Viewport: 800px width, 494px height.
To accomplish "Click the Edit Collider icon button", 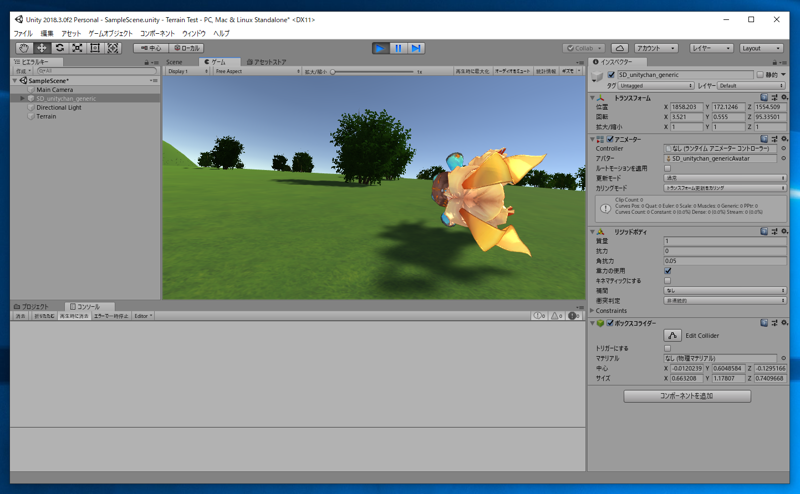I will coord(672,335).
